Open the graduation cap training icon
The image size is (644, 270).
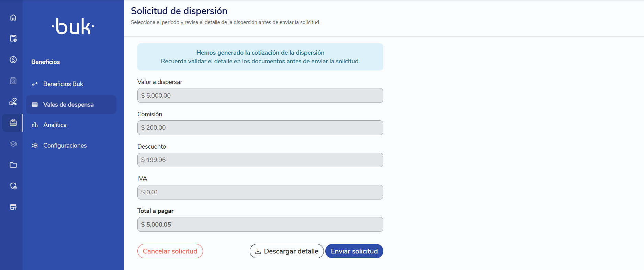(x=13, y=144)
